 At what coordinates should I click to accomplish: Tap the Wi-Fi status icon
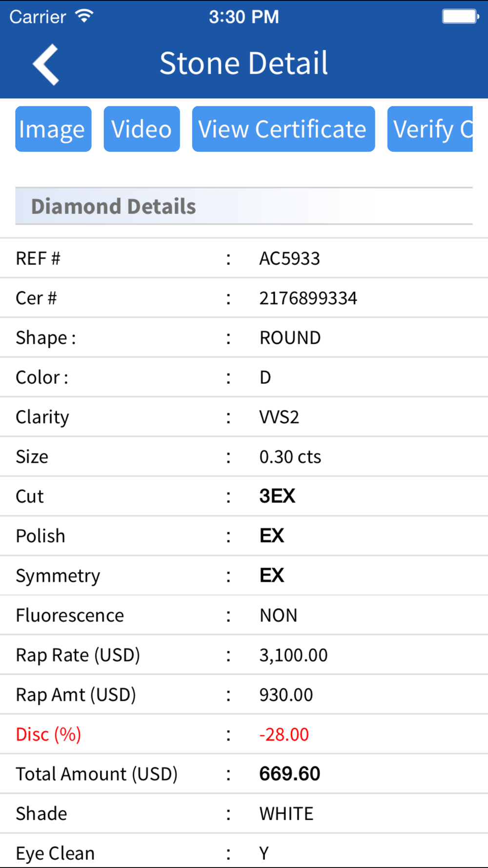[84, 17]
